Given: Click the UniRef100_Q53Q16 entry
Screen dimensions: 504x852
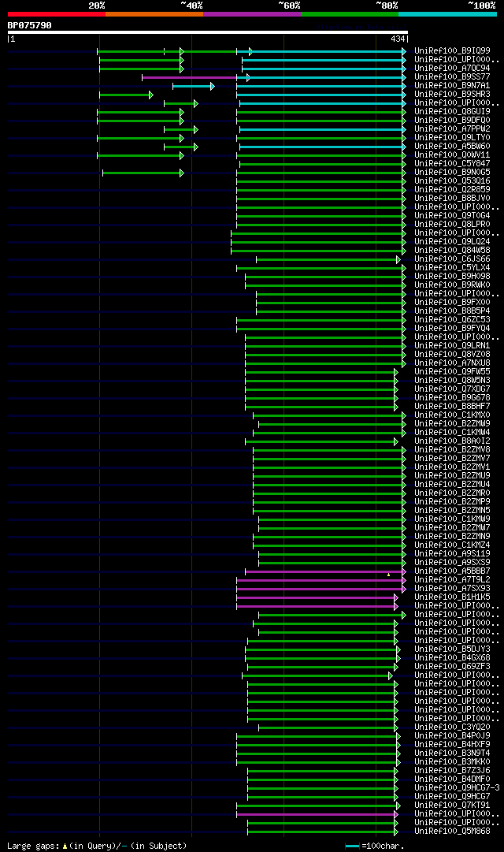Looking at the screenshot, I should 452,181.
